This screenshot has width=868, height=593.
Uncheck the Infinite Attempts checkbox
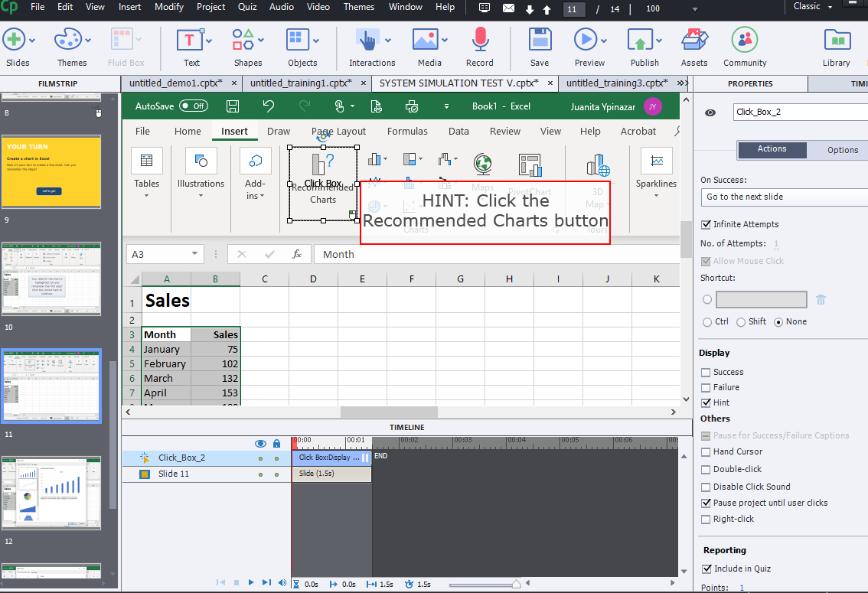(x=706, y=224)
